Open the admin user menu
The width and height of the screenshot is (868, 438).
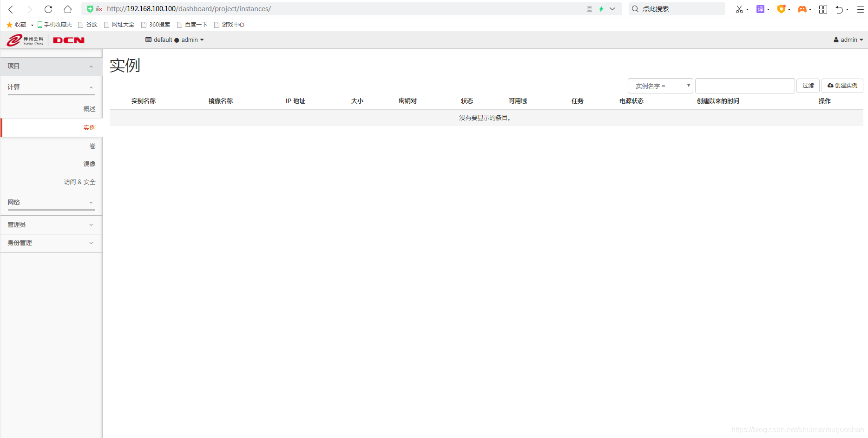[x=848, y=40]
